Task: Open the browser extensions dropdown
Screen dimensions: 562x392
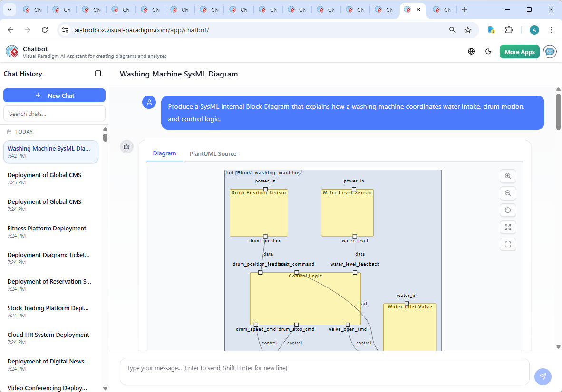Action: pos(509,29)
